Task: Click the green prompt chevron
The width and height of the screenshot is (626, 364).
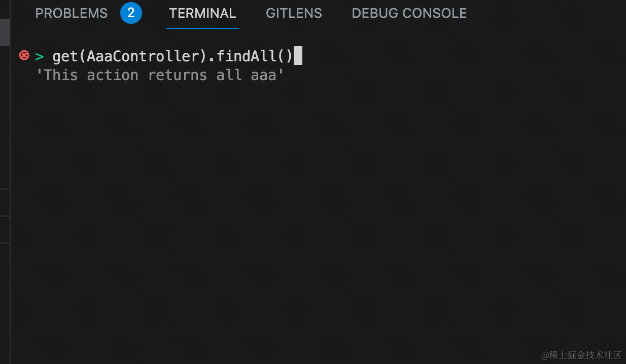Action: pyautogui.click(x=40, y=56)
